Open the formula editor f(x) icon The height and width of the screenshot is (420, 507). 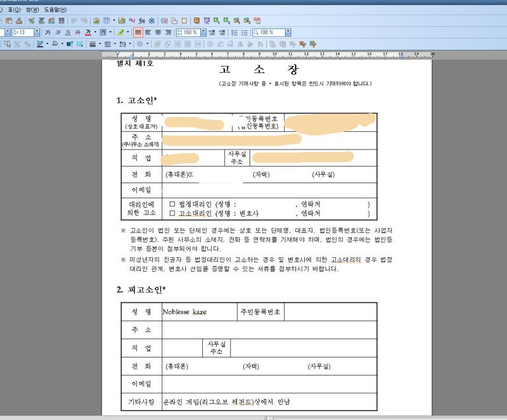tap(141, 21)
